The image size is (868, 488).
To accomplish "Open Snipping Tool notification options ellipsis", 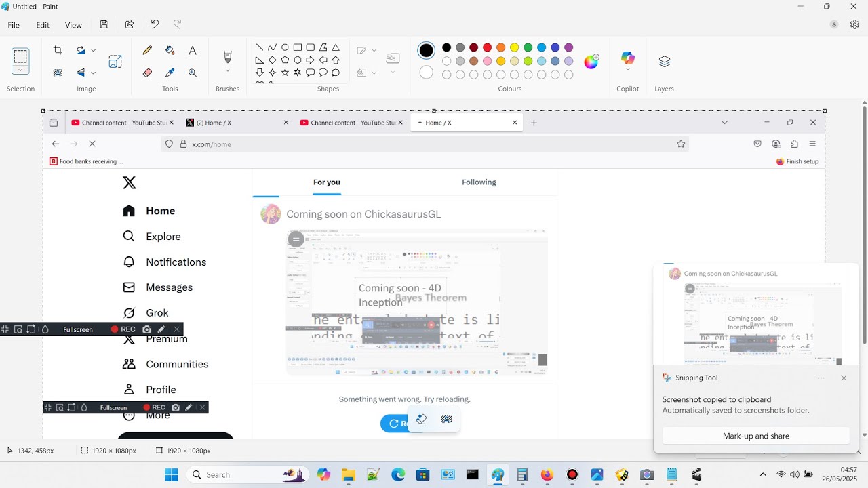I will [821, 378].
